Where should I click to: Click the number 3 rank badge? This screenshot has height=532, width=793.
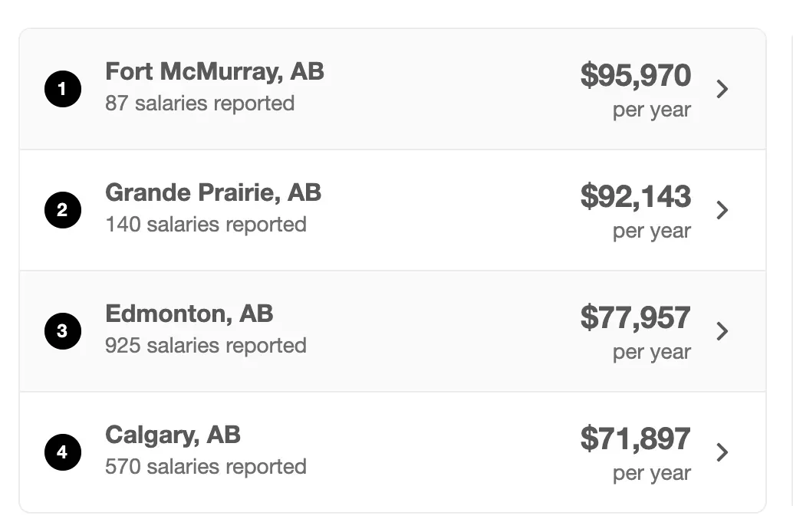[63, 331]
